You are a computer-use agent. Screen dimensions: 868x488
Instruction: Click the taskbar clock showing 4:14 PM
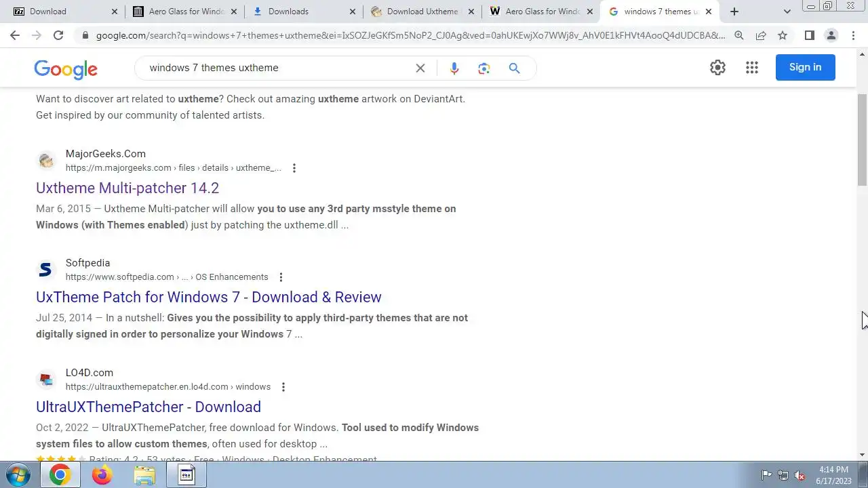[833, 475]
